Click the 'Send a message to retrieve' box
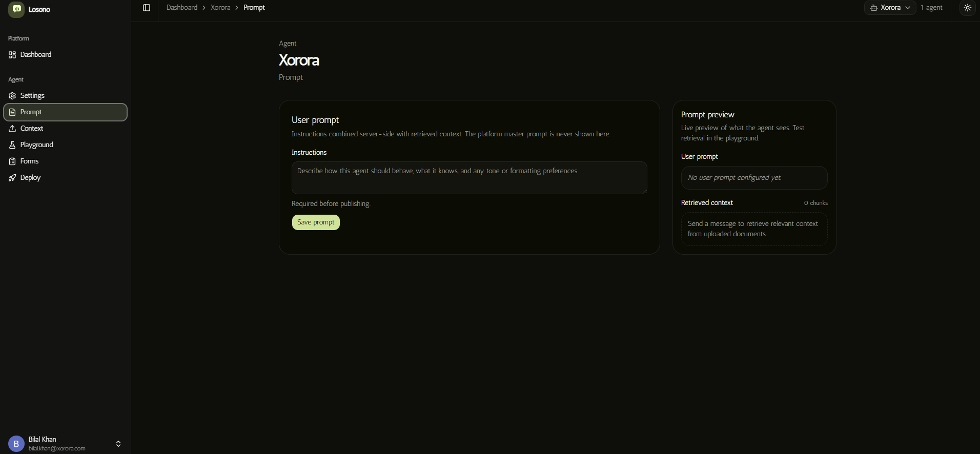The height and width of the screenshot is (454, 980). click(754, 229)
